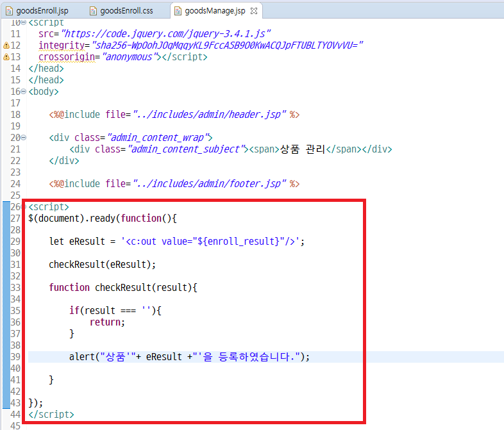Viewport: 504px width, 430px height.
Task: Click the goodsEnroll.jsp file icon
Action: tap(10, 11)
